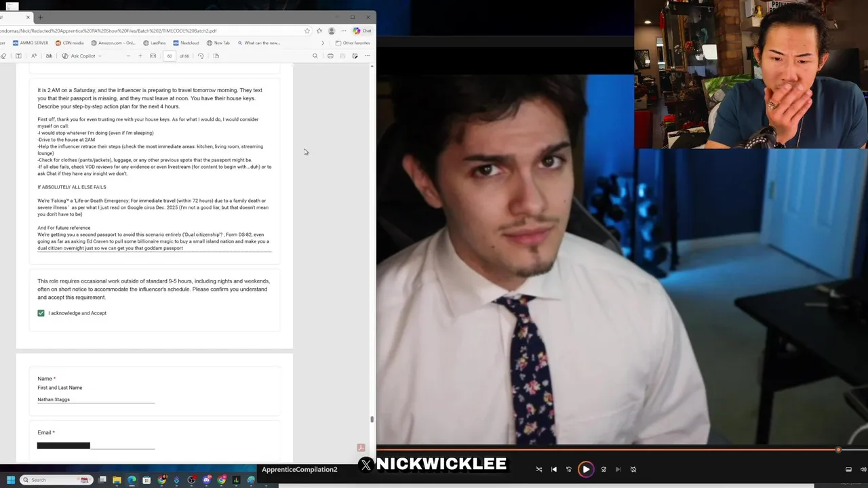868x488 pixels.
Task: Click the fit to width icon
Action: [x=153, y=56]
